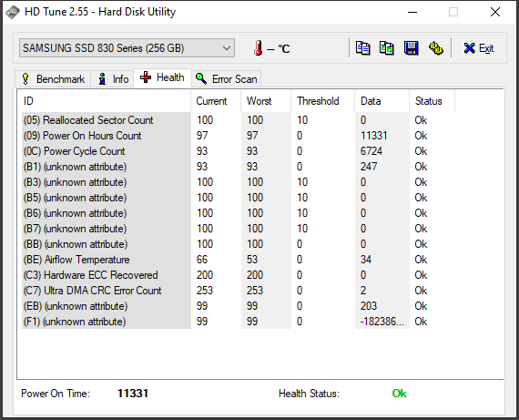Open the Error Scan tab

pyautogui.click(x=227, y=79)
